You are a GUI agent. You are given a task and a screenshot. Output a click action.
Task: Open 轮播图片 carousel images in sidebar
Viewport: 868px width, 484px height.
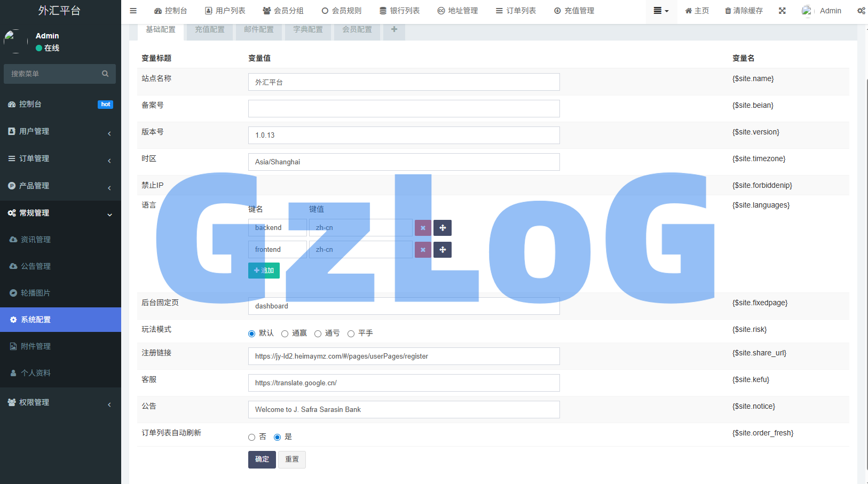36,292
